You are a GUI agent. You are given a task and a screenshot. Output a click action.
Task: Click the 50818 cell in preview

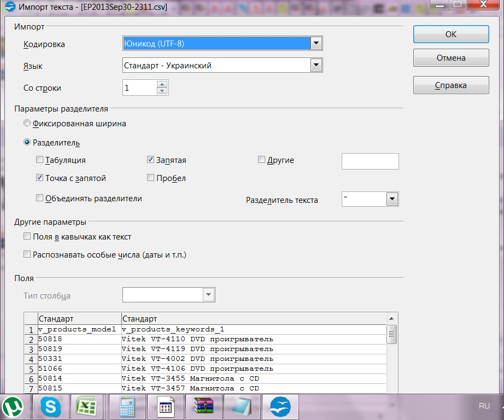(x=79, y=339)
